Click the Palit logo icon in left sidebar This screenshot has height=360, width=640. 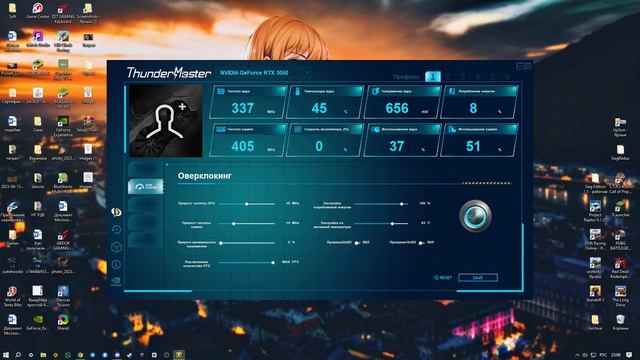pyautogui.click(x=116, y=212)
